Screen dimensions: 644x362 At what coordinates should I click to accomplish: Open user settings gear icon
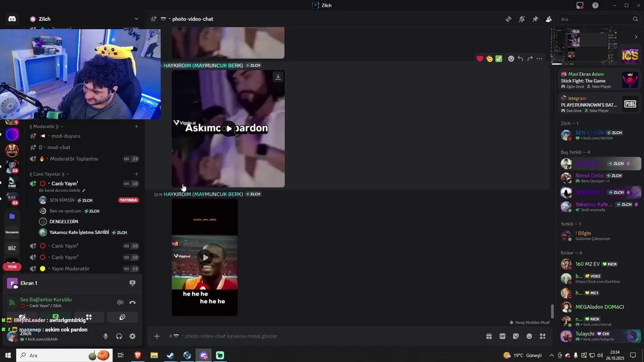[132, 336]
